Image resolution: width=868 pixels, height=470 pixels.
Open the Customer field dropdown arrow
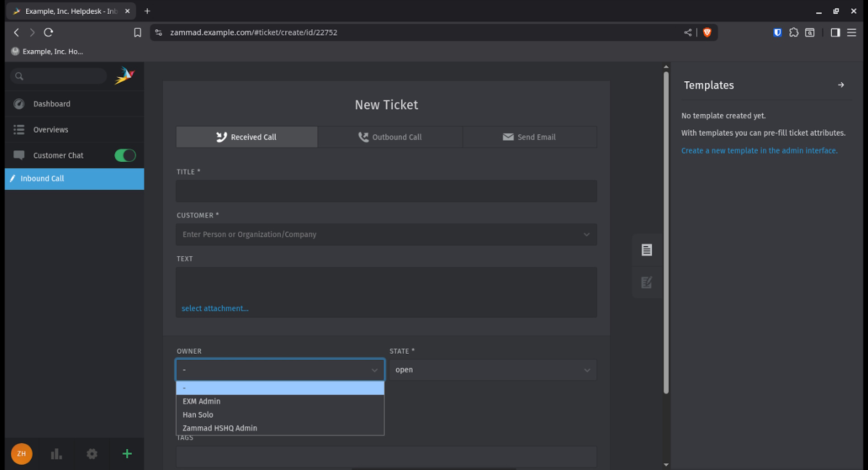[586, 235]
